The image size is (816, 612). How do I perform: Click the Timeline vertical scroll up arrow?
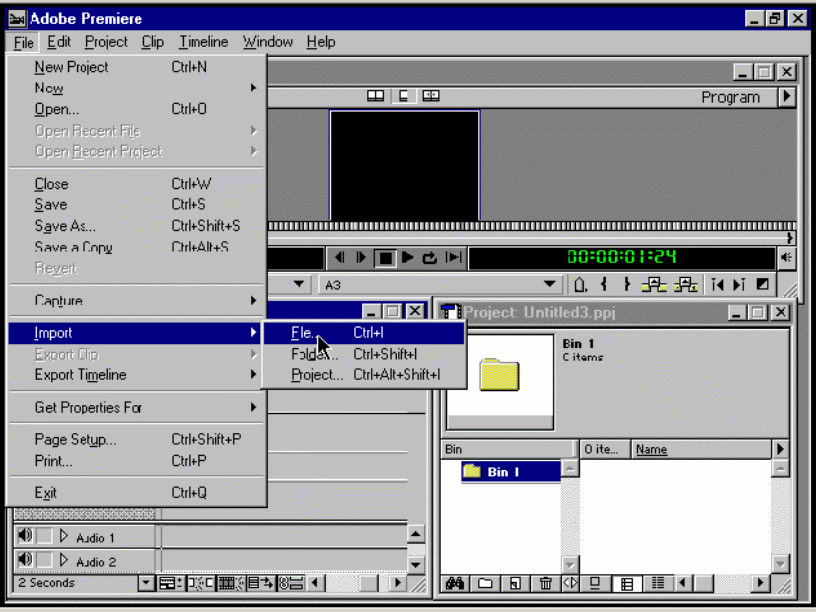coord(416,534)
